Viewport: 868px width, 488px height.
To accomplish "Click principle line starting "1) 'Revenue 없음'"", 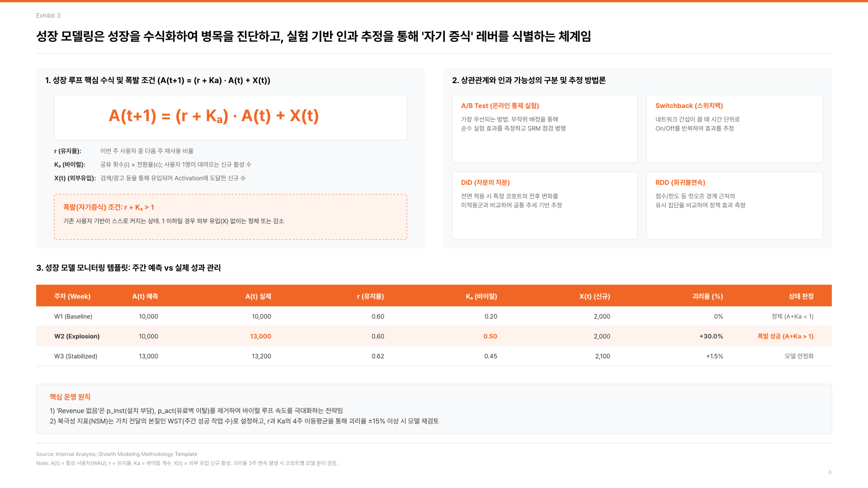I will tap(196, 411).
